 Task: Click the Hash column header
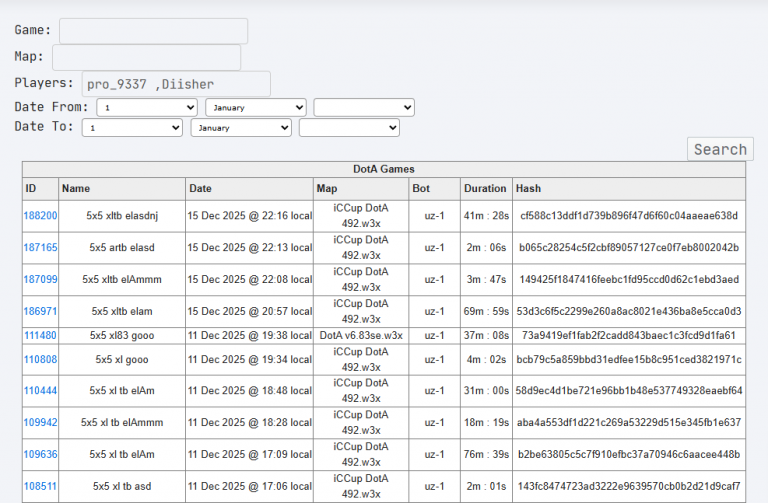(x=629, y=189)
